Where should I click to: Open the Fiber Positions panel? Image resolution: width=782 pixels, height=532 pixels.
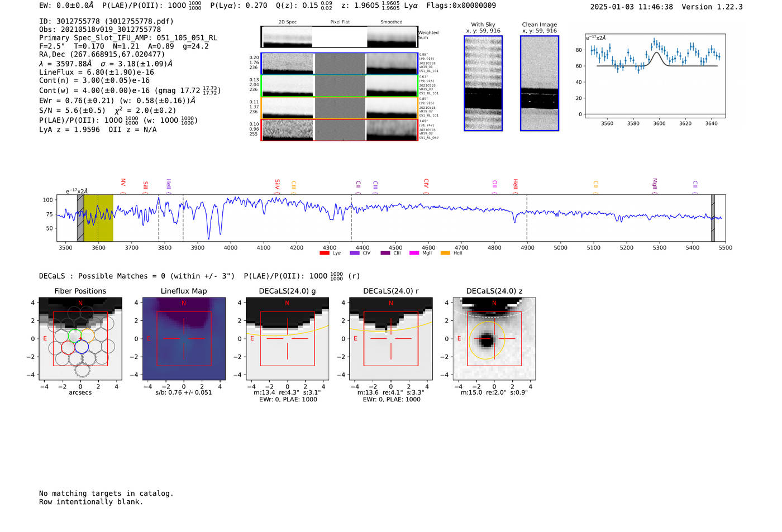[x=80, y=339]
